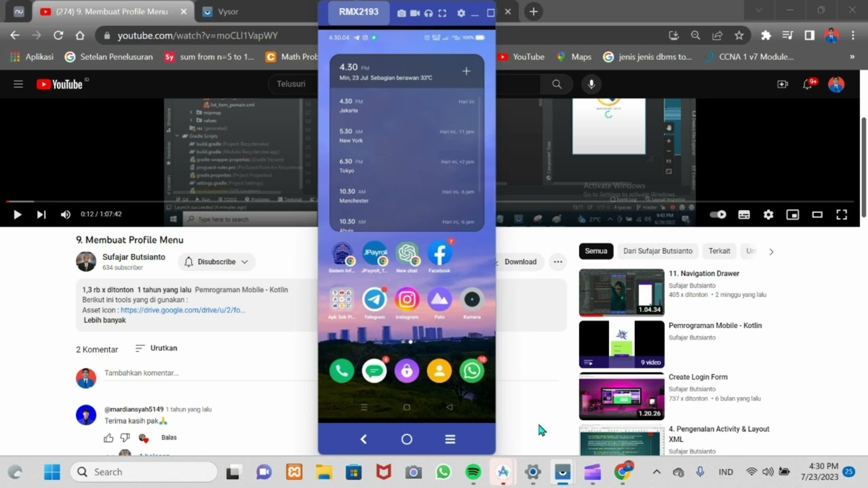Open the phone dialer in the dock
Image resolution: width=868 pixels, height=488 pixels.
pyautogui.click(x=342, y=371)
